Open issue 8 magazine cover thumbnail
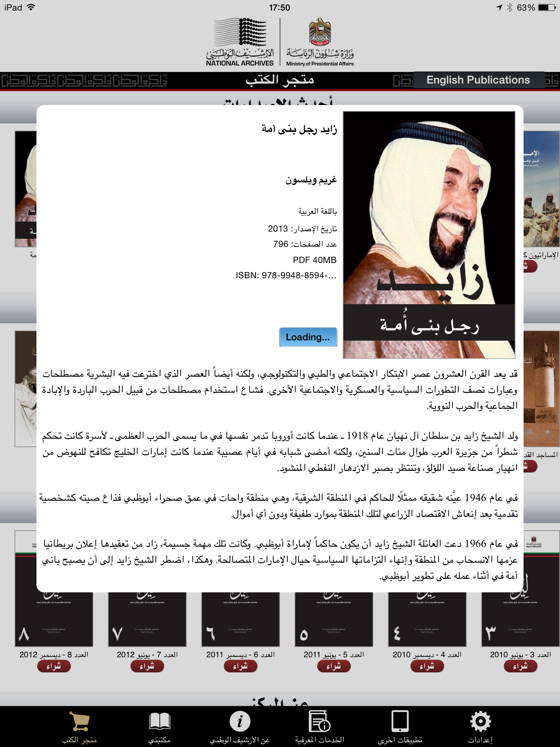The image size is (560, 747). pyautogui.click(x=54, y=619)
